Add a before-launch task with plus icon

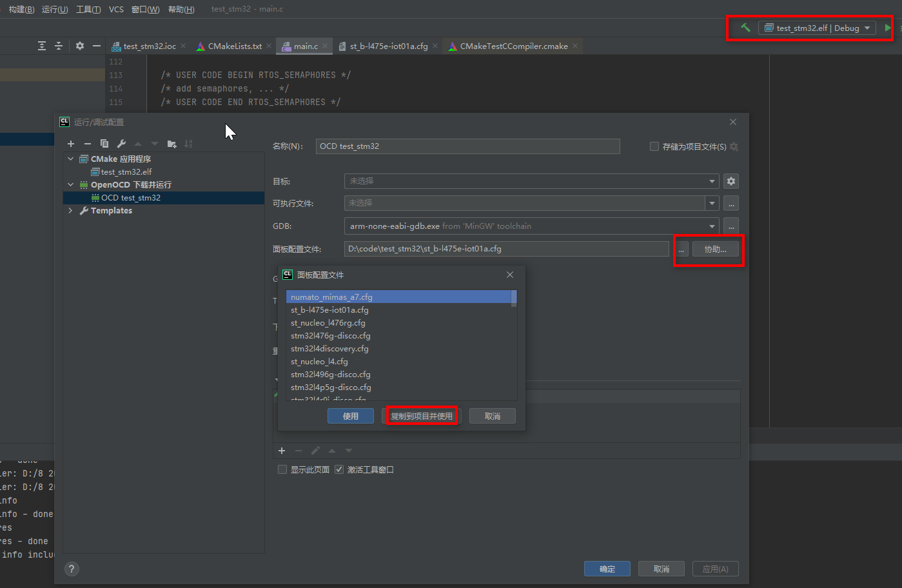click(x=282, y=451)
